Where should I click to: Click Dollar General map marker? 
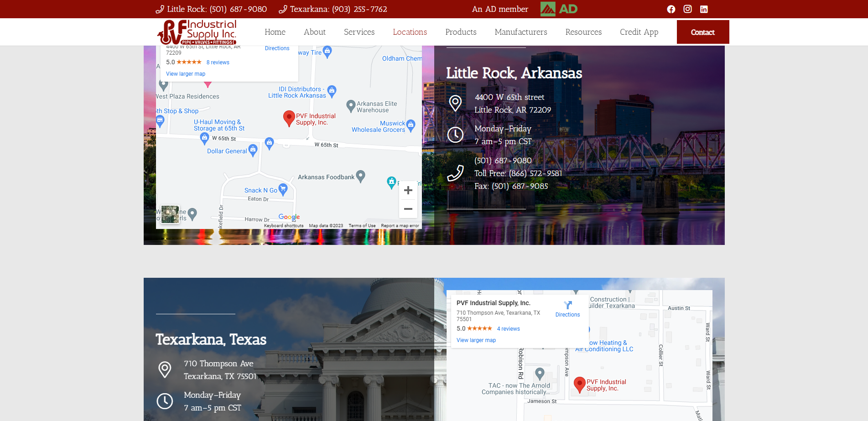coord(253,150)
